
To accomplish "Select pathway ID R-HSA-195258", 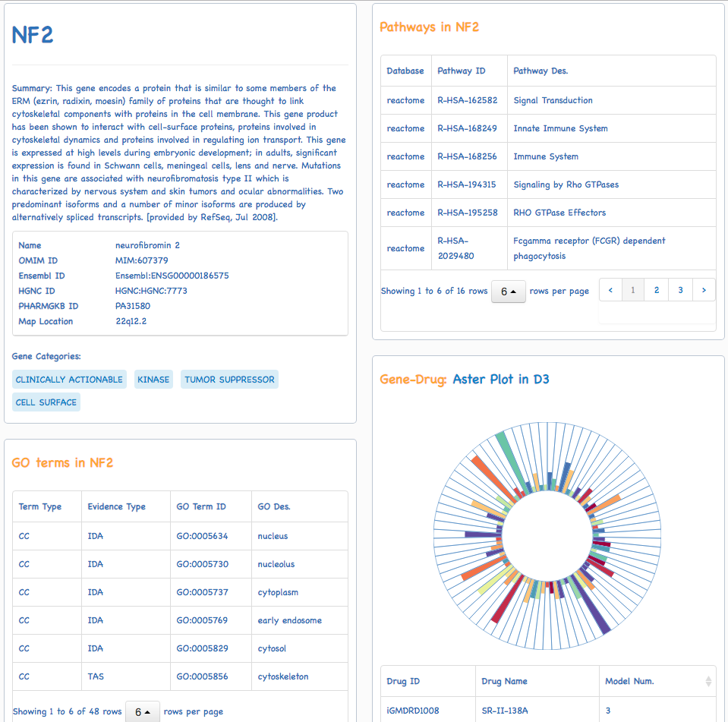I will [x=468, y=213].
